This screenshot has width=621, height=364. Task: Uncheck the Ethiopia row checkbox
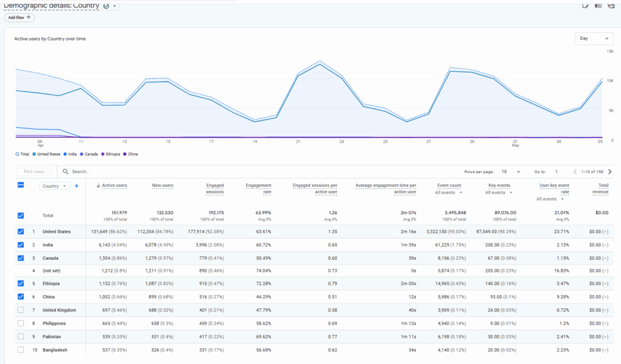(21, 283)
